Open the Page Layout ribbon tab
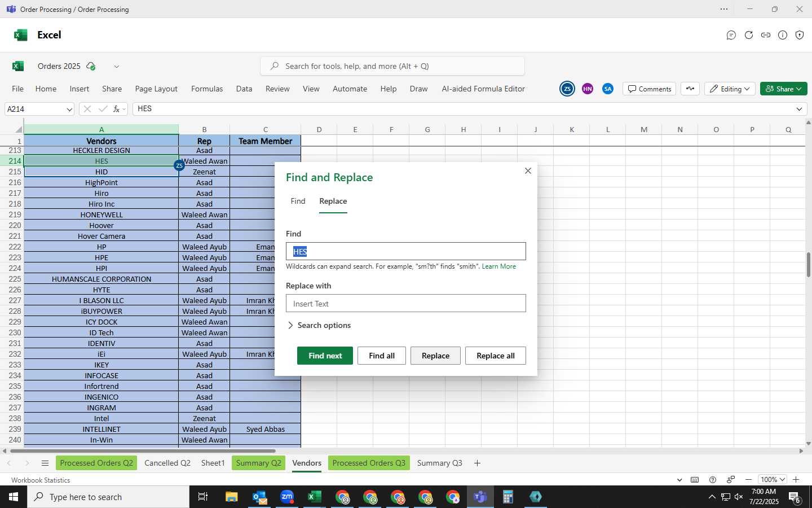 click(x=156, y=89)
